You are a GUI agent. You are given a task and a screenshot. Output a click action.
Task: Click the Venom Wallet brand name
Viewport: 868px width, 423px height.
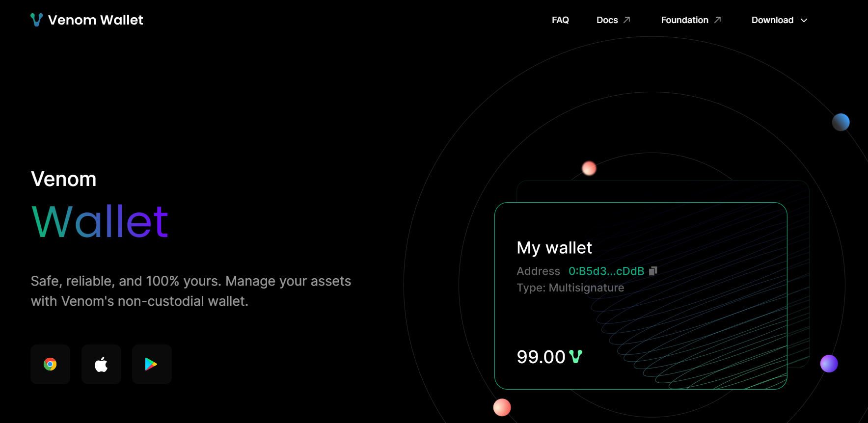[96, 20]
